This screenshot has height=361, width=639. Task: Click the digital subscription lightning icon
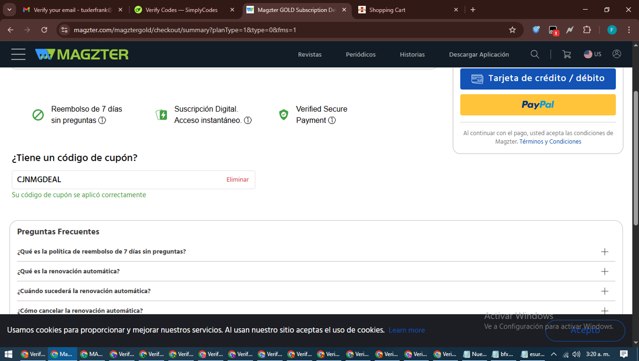161,115
